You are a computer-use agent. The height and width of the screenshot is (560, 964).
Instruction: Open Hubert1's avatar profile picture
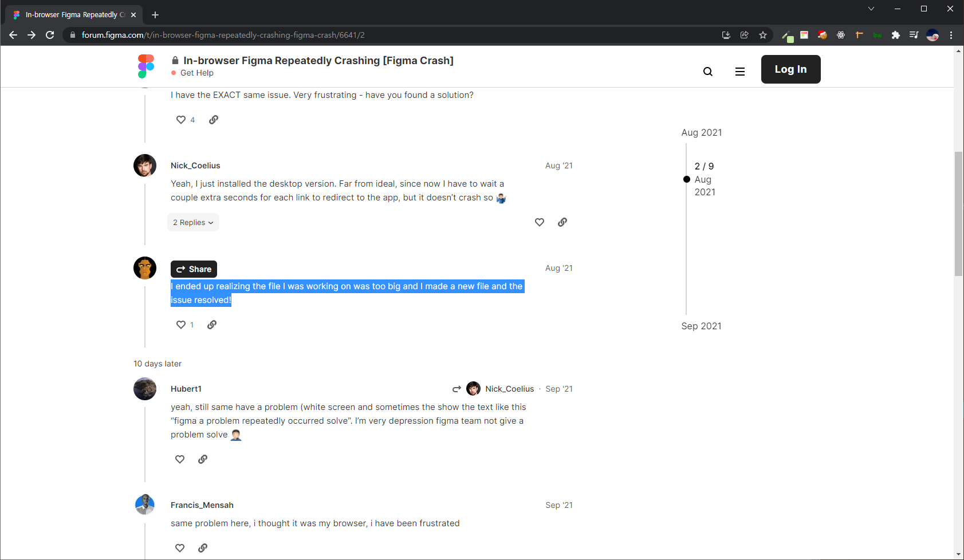click(x=145, y=389)
